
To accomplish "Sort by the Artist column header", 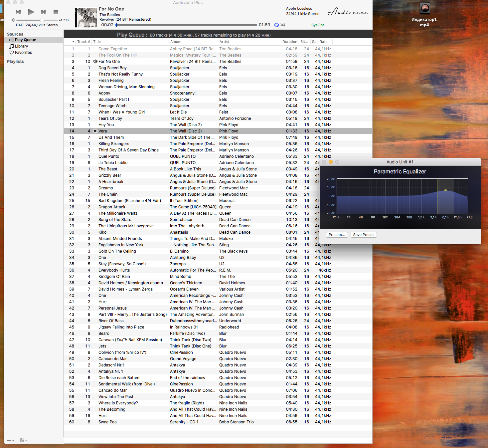I will point(249,42).
